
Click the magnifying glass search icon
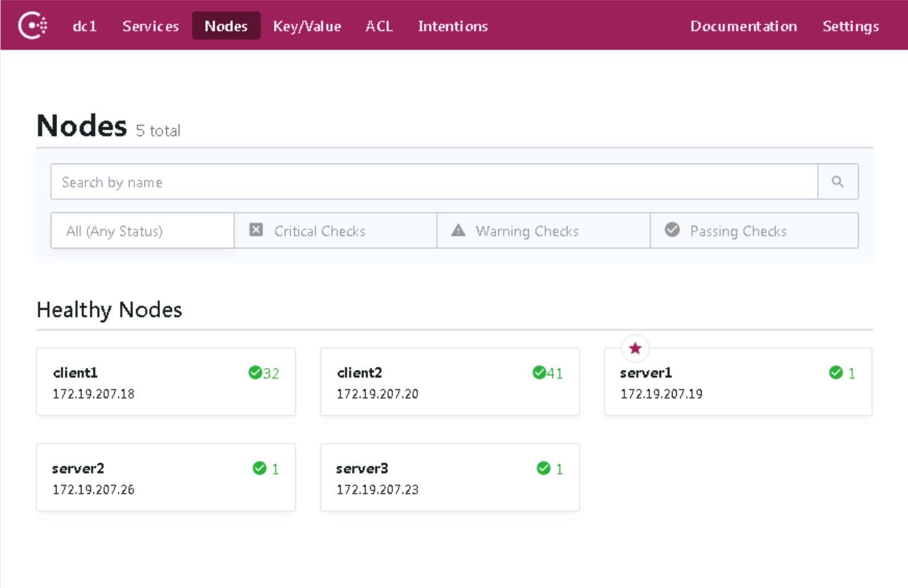tap(838, 181)
